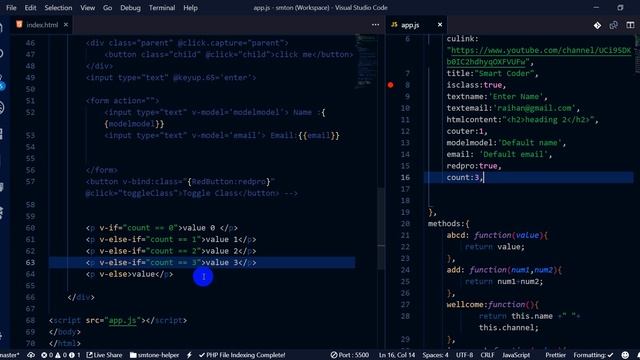Click the Prettier status item
Screen dimensions: 640x360
pyautogui.click(x=555, y=355)
